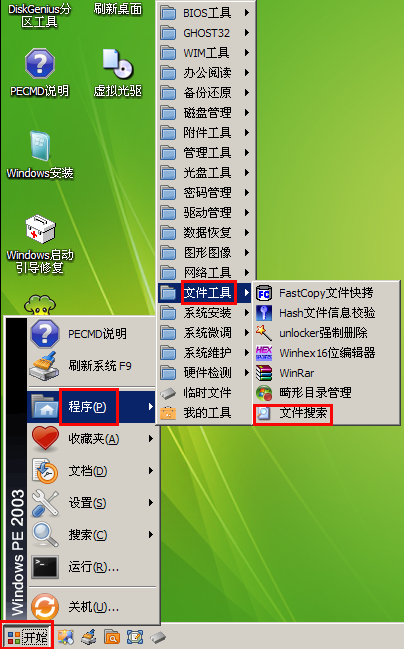Select the 磁盘管理 menu folder
The width and height of the screenshot is (404, 649).
coord(206,113)
